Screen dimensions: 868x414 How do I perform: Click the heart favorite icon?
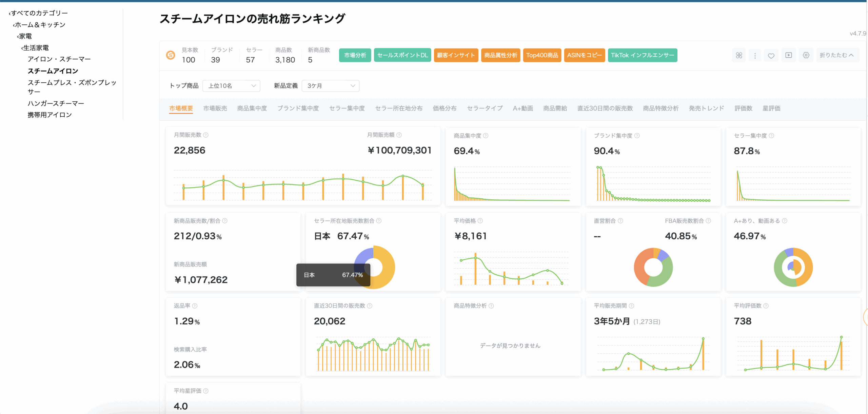pyautogui.click(x=771, y=56)
